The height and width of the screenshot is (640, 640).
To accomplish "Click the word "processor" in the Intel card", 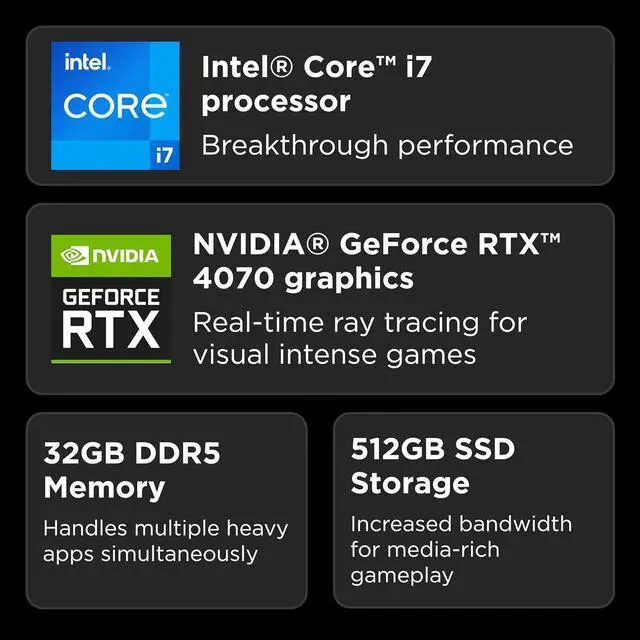I will click(x=276, y=102).
